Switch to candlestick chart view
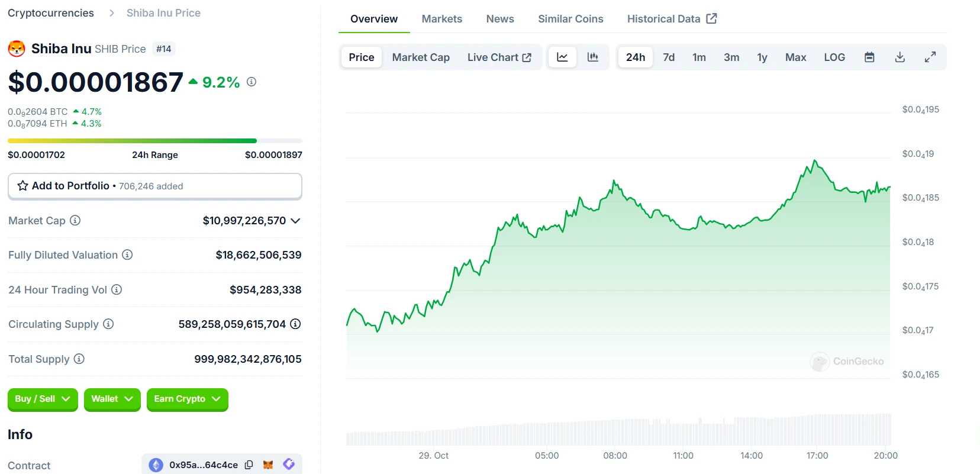The image size is (980, 474). coord(592,57)
